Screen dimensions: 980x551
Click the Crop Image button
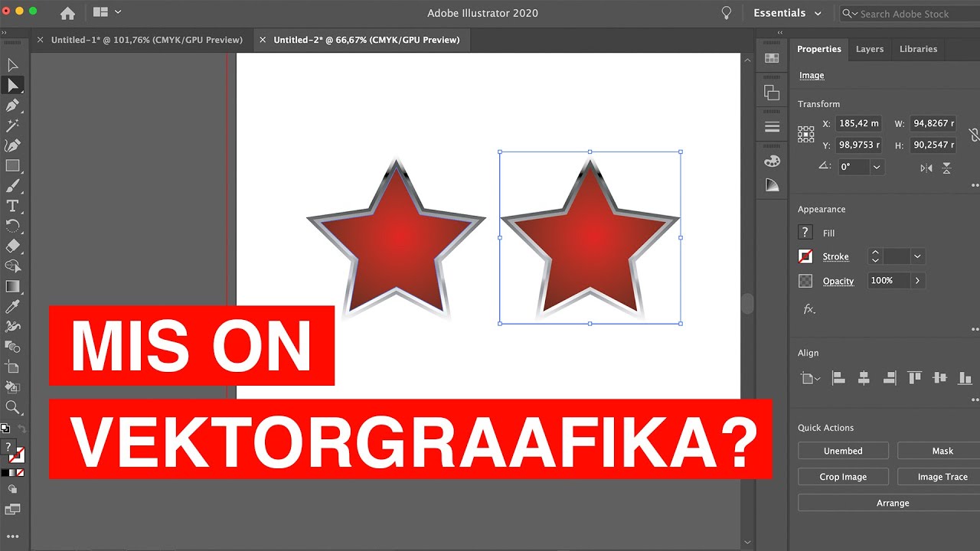[x=843, y=476]
